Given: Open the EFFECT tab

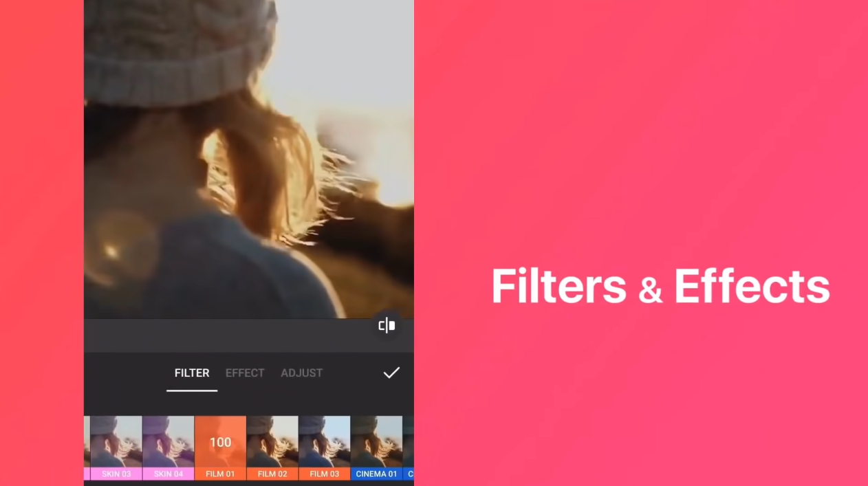Looking at the screenshot, I should 245,373.
